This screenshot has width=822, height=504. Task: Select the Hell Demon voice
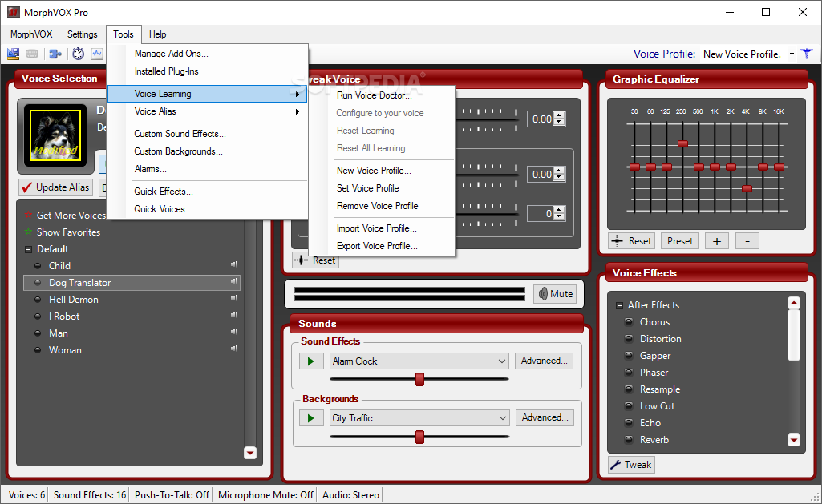point(132,299)
